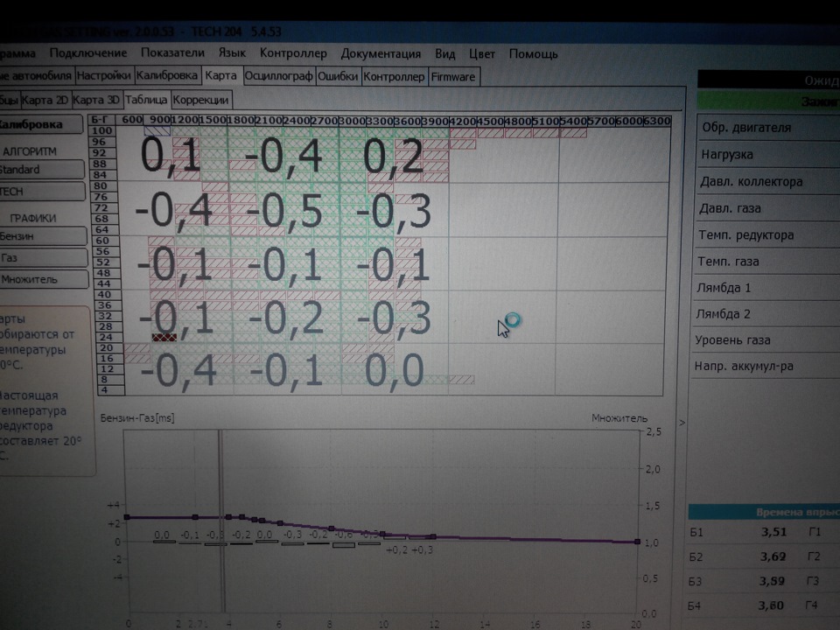Open the Язык menu
This screenshot has width=840, height=630.
click(232, 53)
